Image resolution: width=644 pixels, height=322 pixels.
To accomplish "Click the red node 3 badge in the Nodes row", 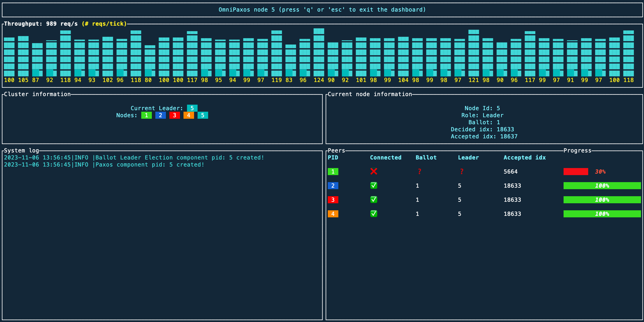I will click(x=175, y=115).
